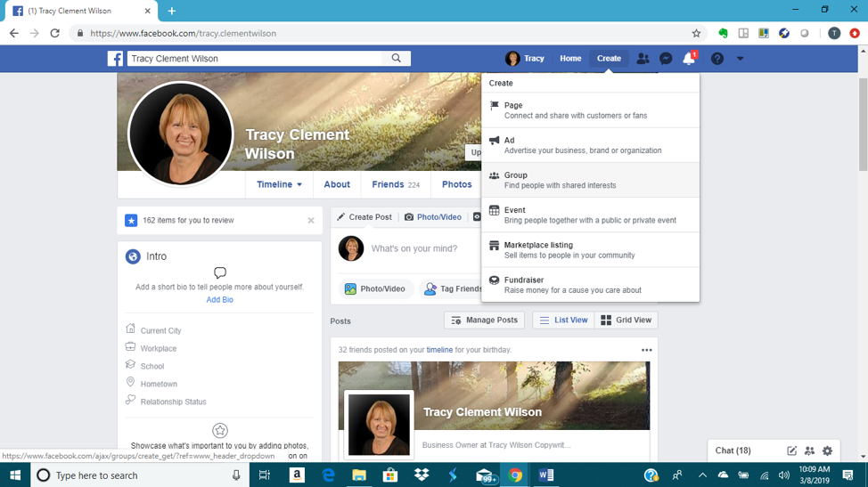Click the Add Bio link
868x487 pixels.
tap(219, 300)
